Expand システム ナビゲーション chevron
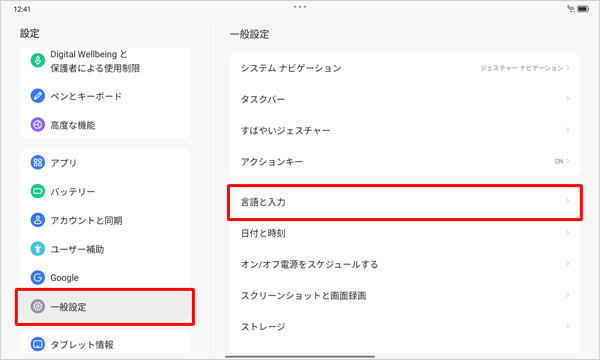Screen dimensions: 600x360 point(567,68)
